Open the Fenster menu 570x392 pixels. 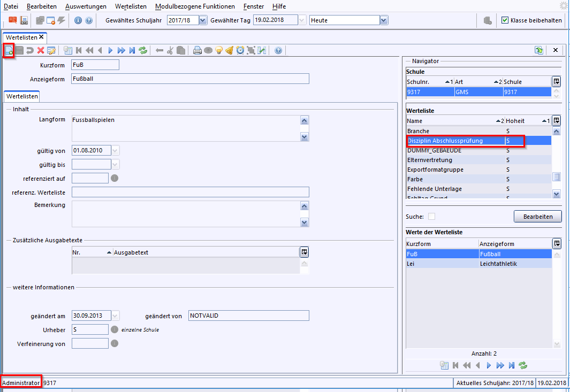pos(254,6)
